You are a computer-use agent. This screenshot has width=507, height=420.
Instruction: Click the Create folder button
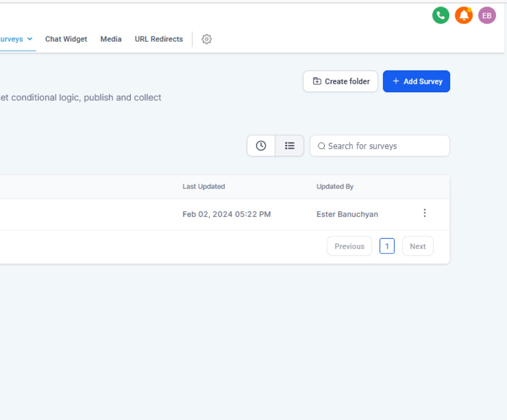coord(340,81)
